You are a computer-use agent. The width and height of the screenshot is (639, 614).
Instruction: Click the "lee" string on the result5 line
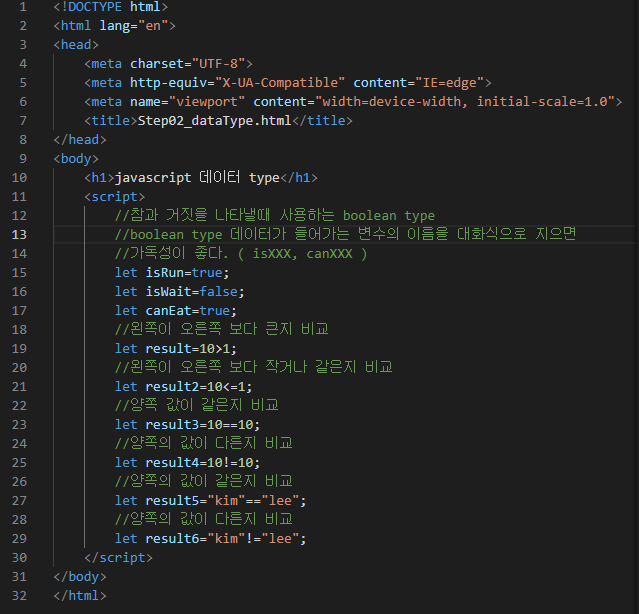[280, 501]
